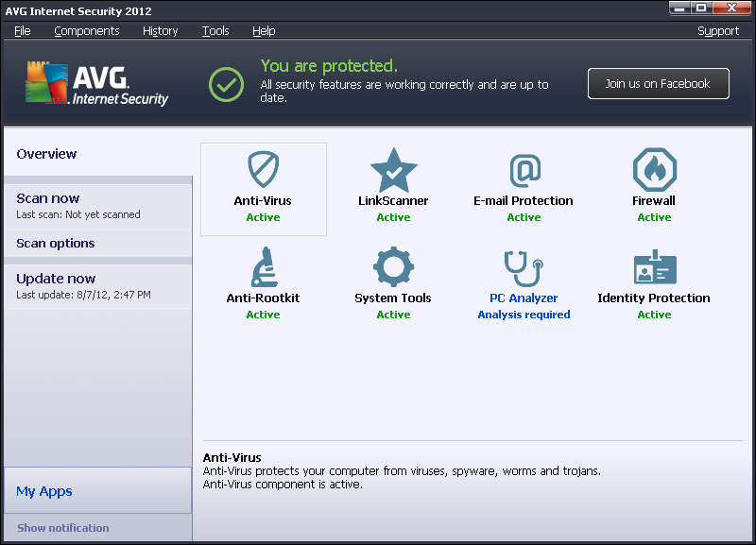The image size is (756, 545).
Task: Click the System Tools gear icon
Action: click(393, 267)
